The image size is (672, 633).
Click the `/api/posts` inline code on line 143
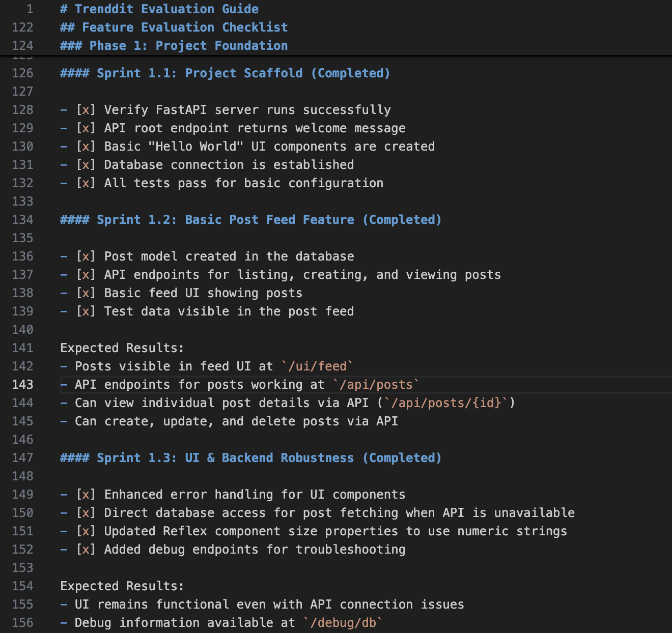coord(376,385)
